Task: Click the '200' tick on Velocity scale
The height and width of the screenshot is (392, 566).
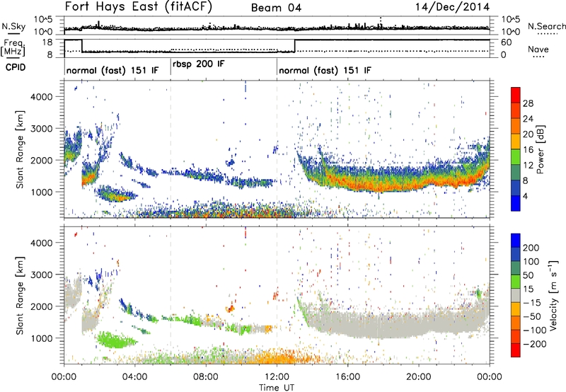Action: [x=531, y=248]
